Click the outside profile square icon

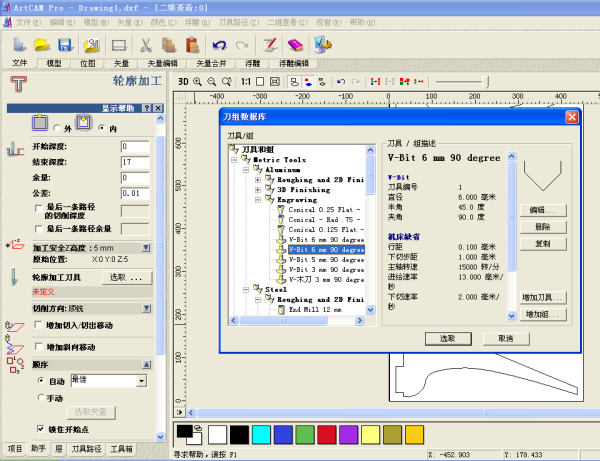coord(40,123)
